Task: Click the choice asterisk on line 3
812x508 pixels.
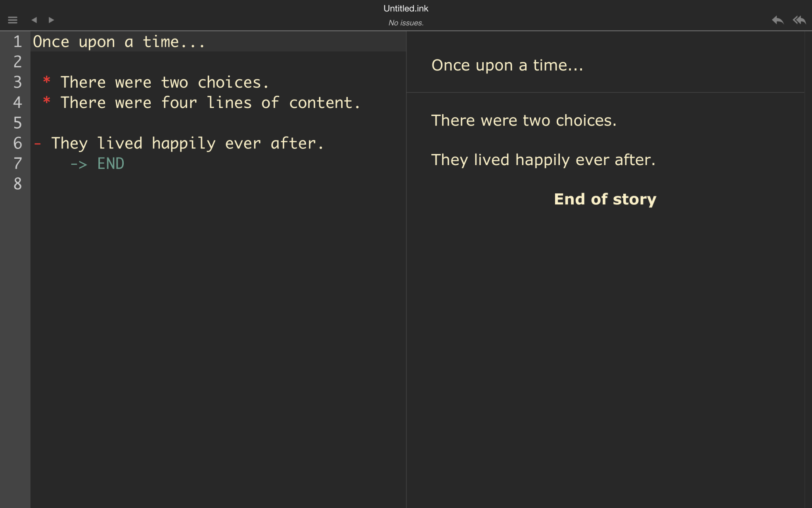Action: tap(46, 81)
